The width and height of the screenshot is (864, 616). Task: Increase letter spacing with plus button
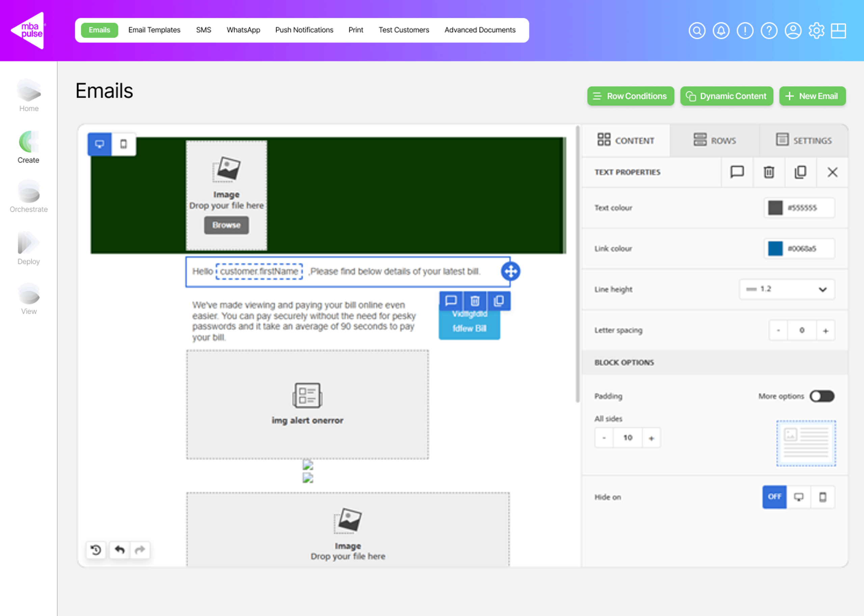[825, 330]
